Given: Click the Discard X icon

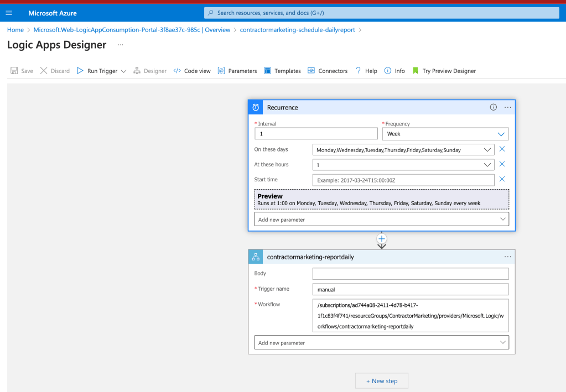Looking at the screenshot, I should (x=44, y=71).
